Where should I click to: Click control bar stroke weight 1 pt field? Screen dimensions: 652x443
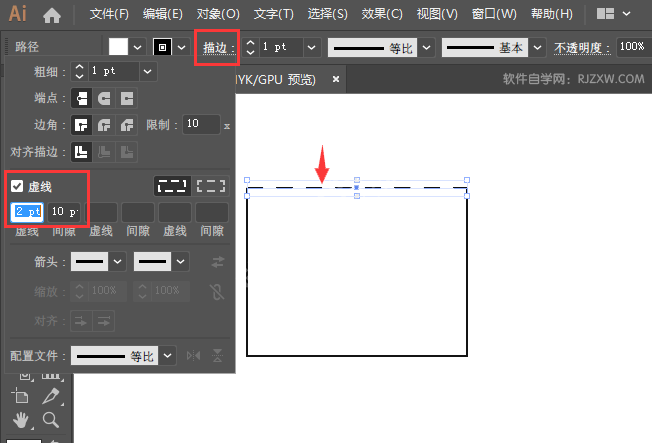tap(281, 47)
